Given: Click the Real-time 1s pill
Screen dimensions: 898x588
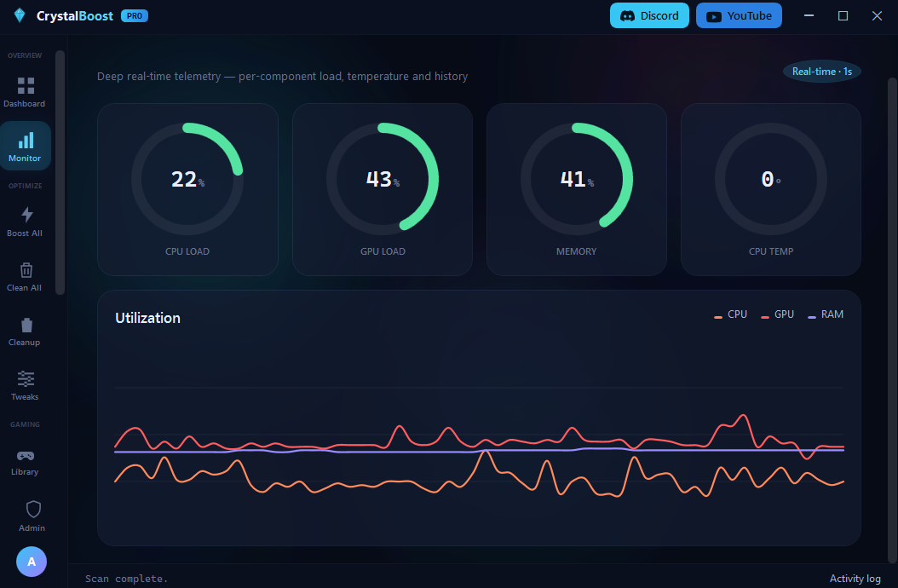Looking at the screenshot, I should [x=822, y=72].
